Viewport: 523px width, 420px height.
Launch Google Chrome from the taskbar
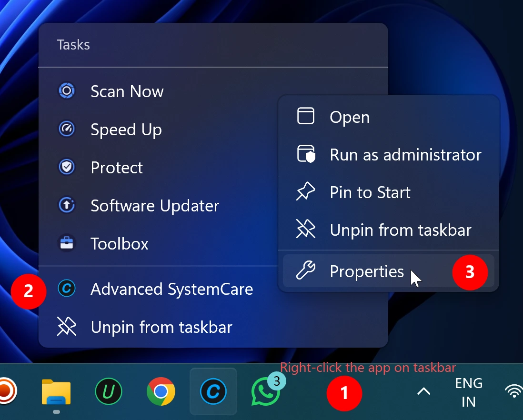(x=161, y=391)
